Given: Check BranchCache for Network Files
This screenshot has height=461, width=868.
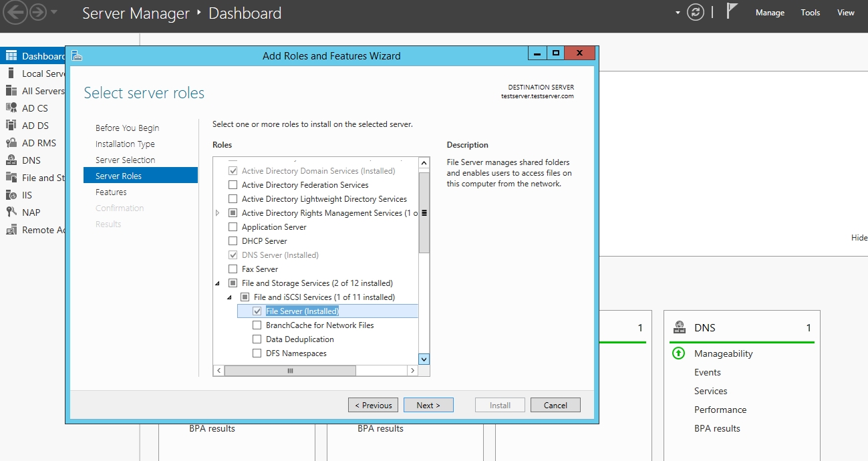Looking at the screenshot, I should (x=257, y=325).
